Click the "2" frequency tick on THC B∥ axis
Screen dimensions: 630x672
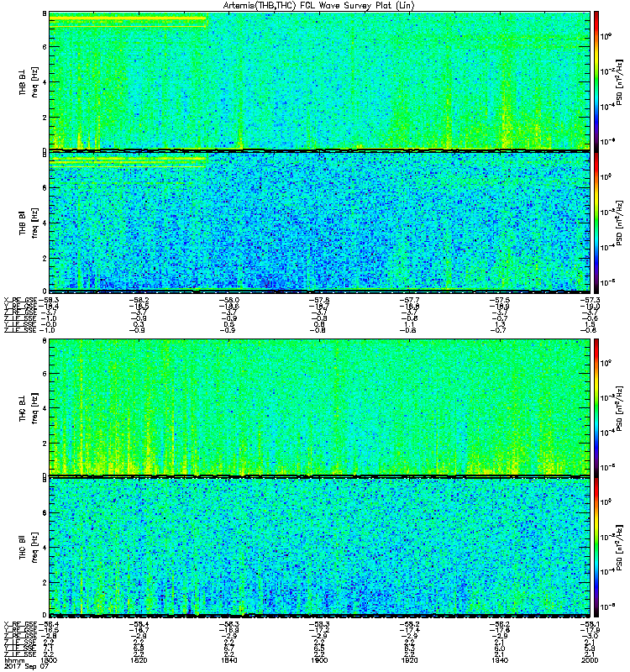[x=45, y=583]
